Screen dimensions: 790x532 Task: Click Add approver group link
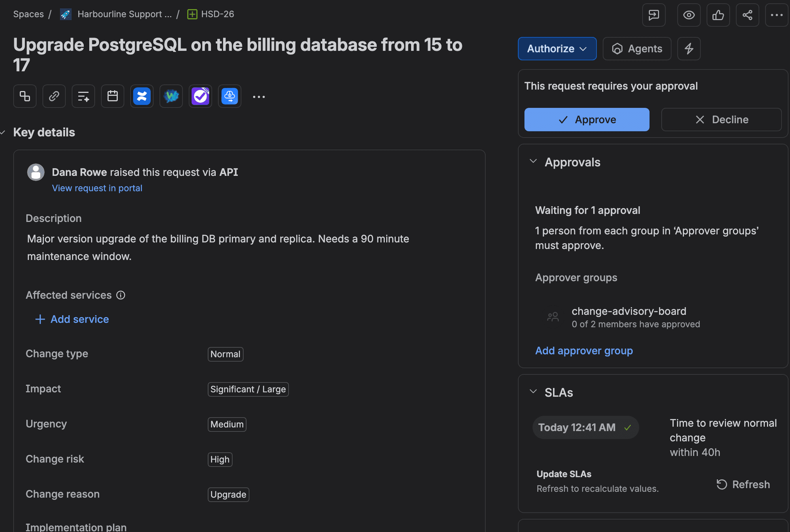(584, 351)
